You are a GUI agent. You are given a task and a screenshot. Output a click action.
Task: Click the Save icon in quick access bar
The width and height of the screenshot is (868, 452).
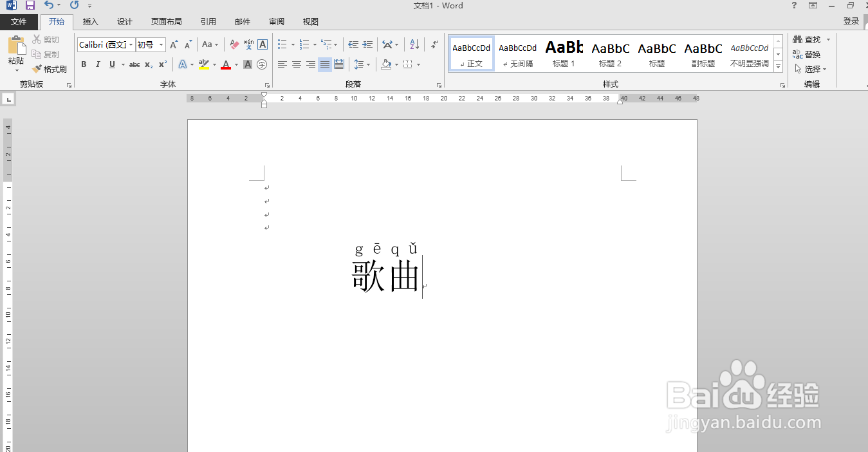[x=30, y=5]
